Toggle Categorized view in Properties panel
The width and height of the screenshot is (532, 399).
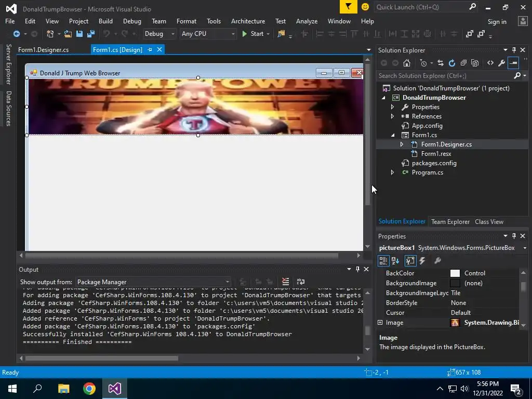point(383,261)
